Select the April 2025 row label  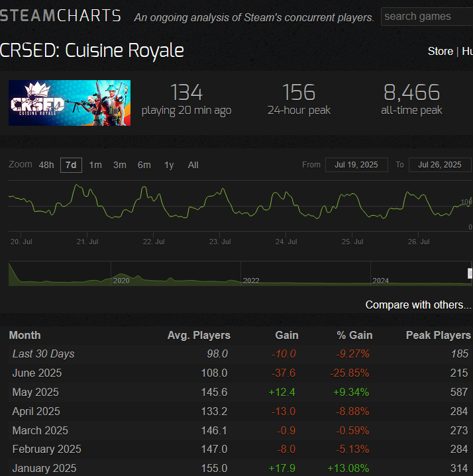36,411
